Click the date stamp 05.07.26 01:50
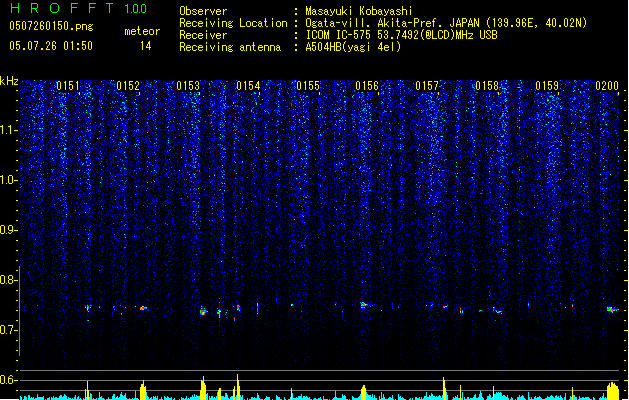629x400 pixels. click(51, 46)
